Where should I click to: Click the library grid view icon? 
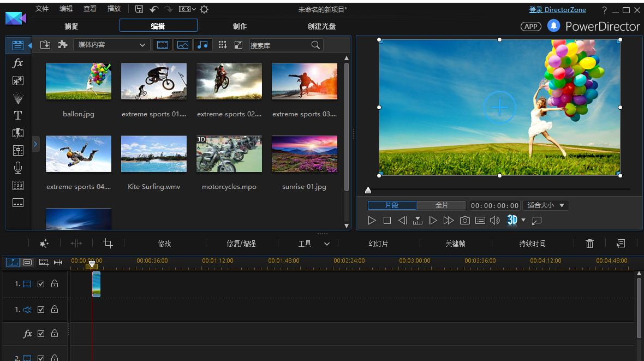[x=222, y=45]
